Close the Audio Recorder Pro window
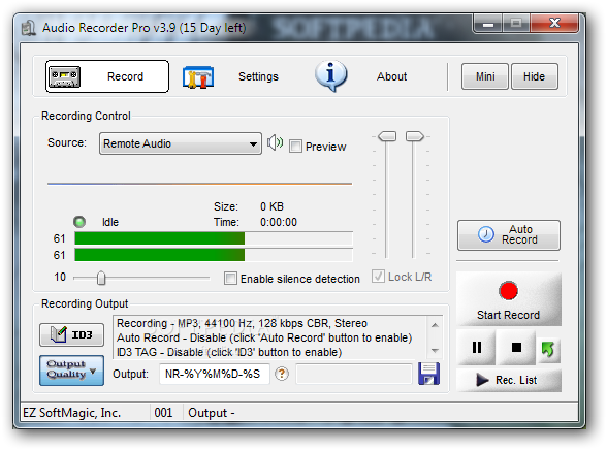The width and height of the screenshot is (607, 450). (x=555, y=23)
